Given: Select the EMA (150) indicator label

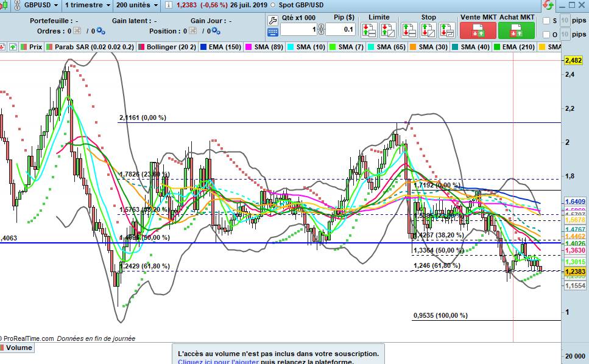Looking at the screenshot, I should pos(225,47).
